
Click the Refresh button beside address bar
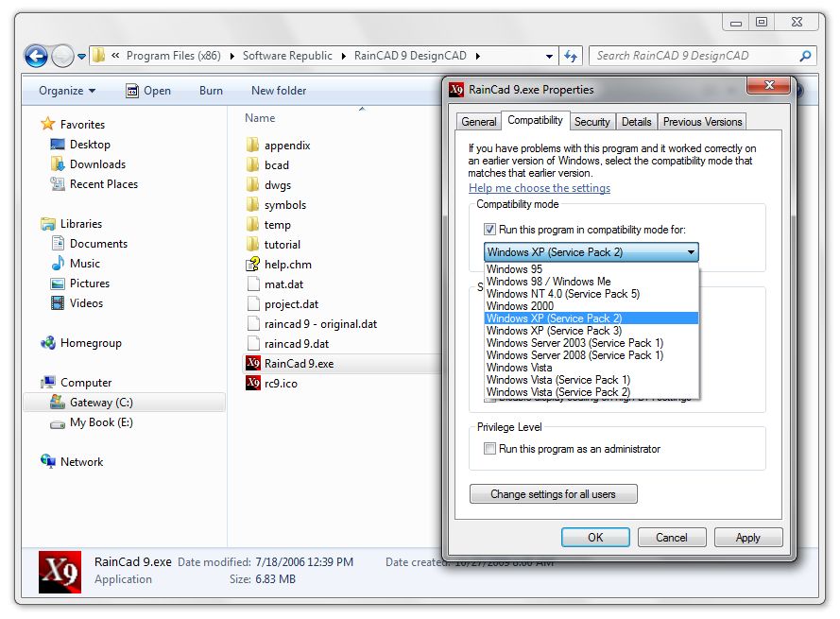571,56
